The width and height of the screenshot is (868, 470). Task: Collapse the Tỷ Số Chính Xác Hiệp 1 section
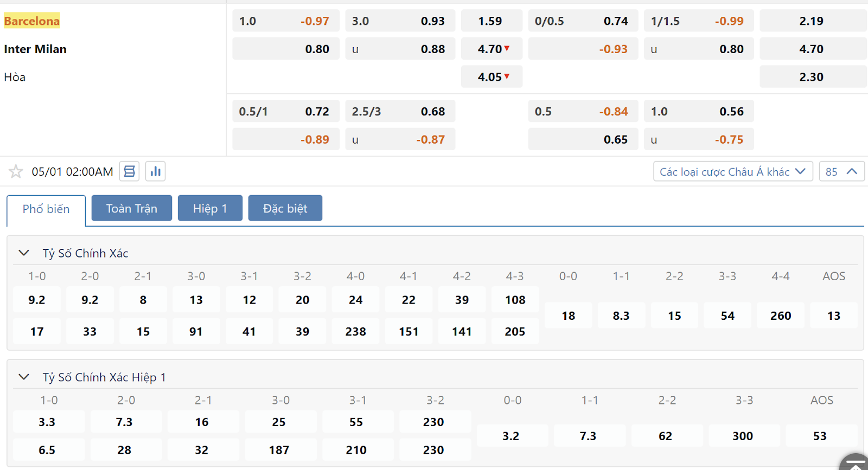[24, 377]
